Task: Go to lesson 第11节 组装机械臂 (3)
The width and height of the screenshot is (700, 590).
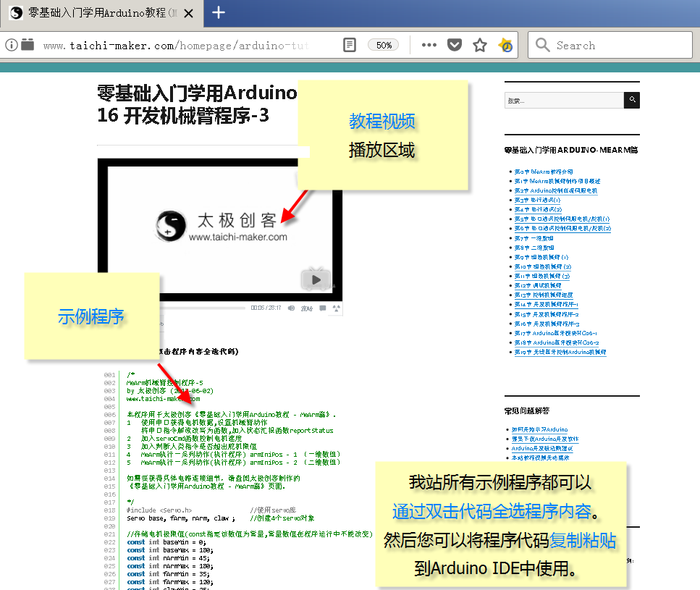Action: (542, 277)
